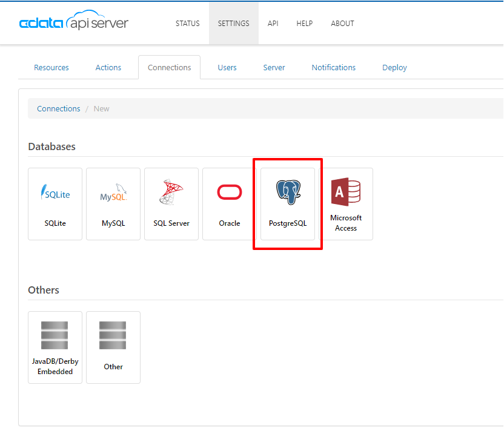This screenshot has height=431, width=504.
Task: Open the Server tab
Action: 274,67
